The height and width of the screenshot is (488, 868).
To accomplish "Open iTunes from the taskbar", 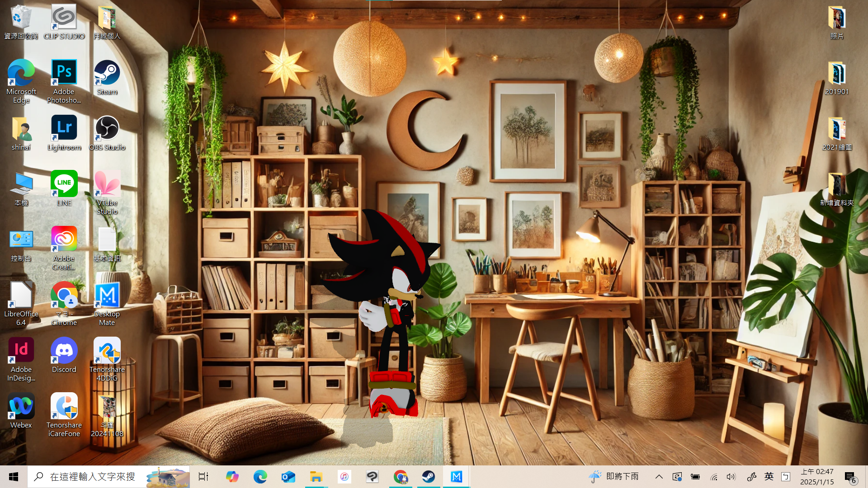I will [344, 477].
